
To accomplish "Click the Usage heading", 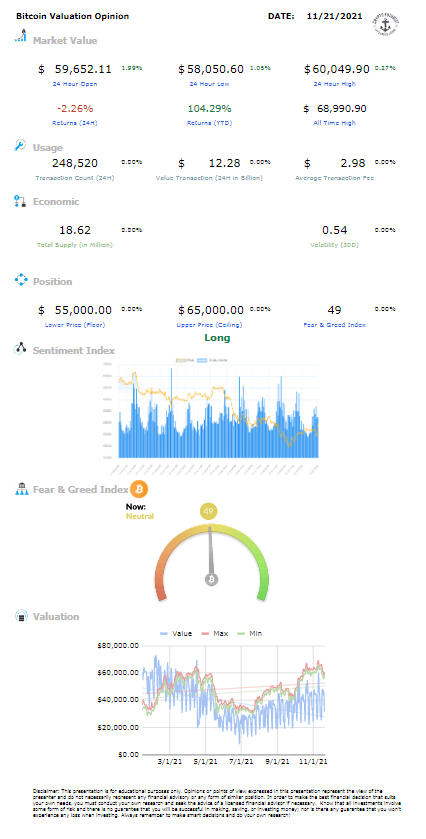I will (x=48, y=148).
